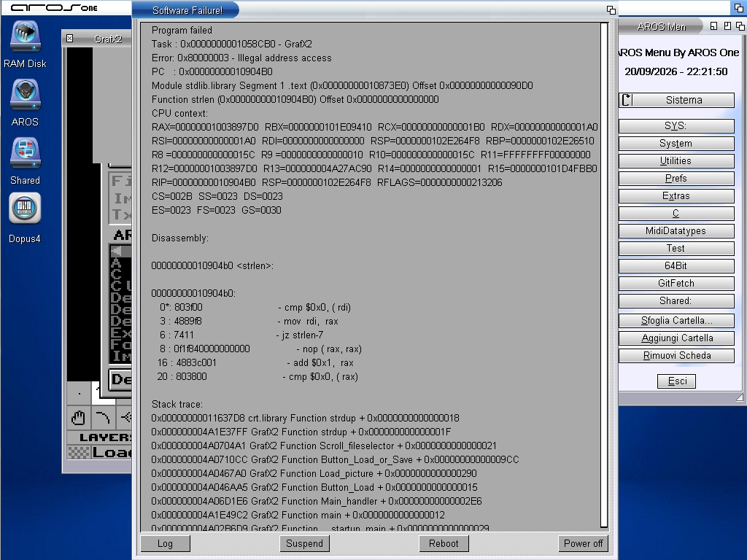747x560 pixels.
Task: Click the 'Main_handler' stack trace line
Action: [317, 500]
